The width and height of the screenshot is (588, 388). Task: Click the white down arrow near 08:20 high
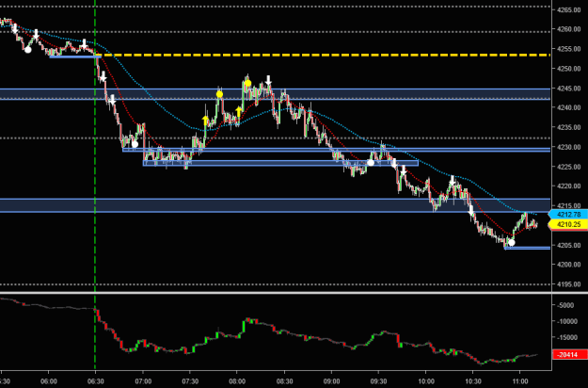[x=268, y=80]
